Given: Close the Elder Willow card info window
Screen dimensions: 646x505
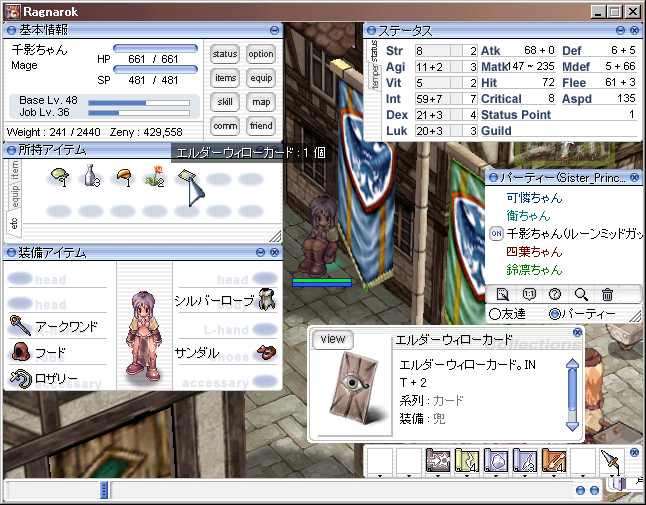Looking at the screenshot, I should (x=578, y=332).
